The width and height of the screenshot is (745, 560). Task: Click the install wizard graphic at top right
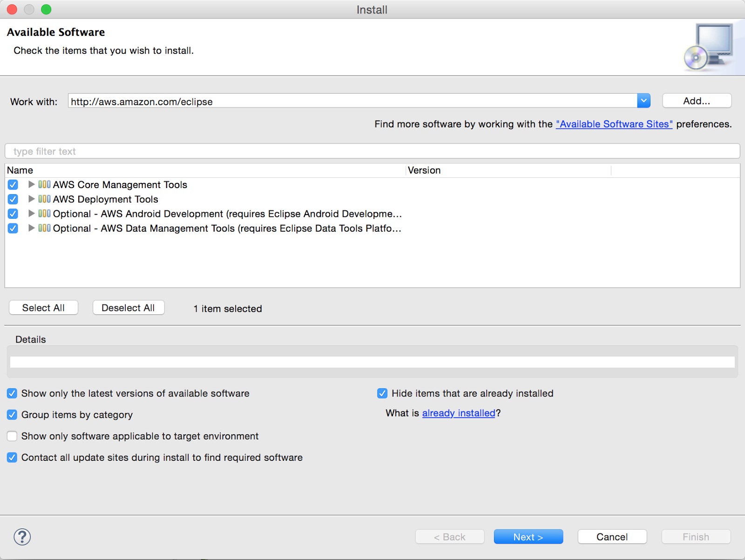709,47
